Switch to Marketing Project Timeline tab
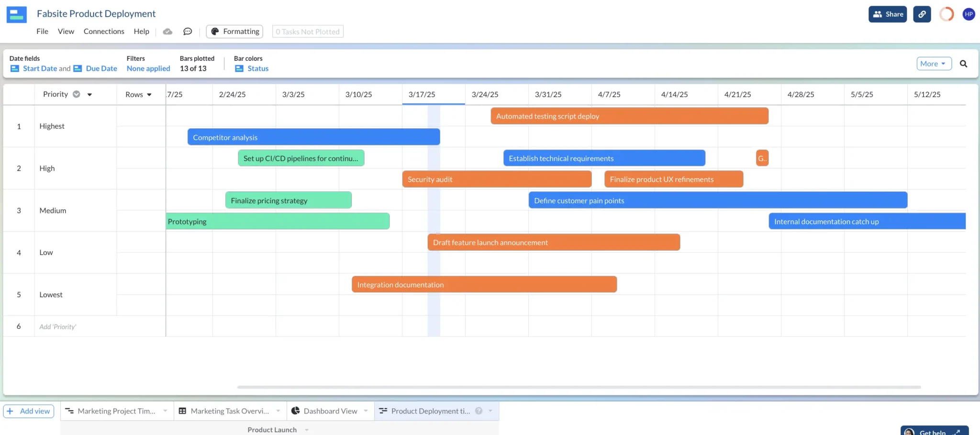 click(116, 411)
